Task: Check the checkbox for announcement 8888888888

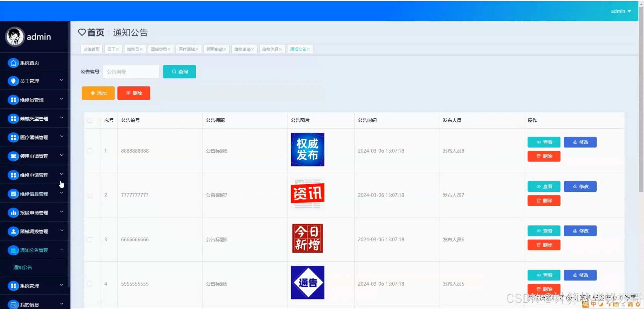Action: click(x=90, y=151)
